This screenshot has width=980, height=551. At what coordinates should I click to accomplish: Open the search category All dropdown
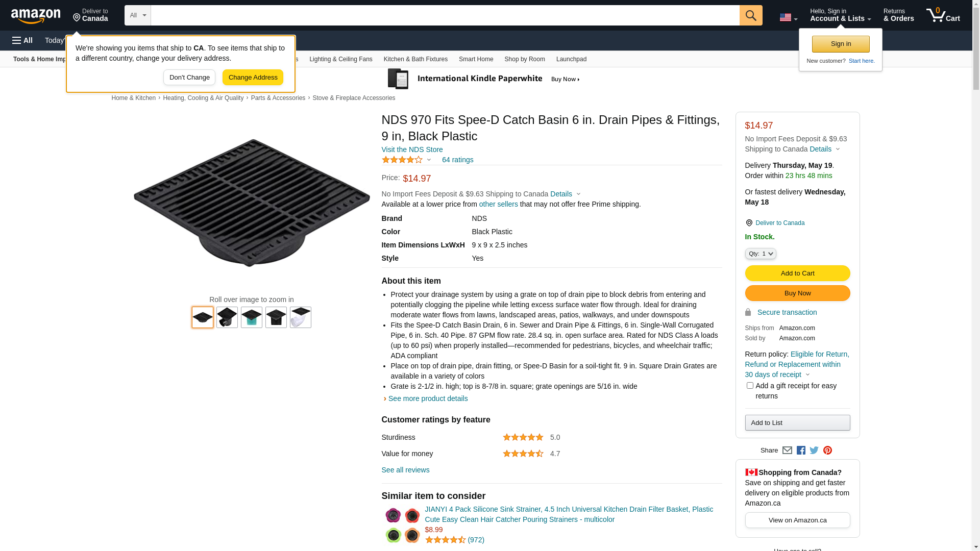(137, 15)
